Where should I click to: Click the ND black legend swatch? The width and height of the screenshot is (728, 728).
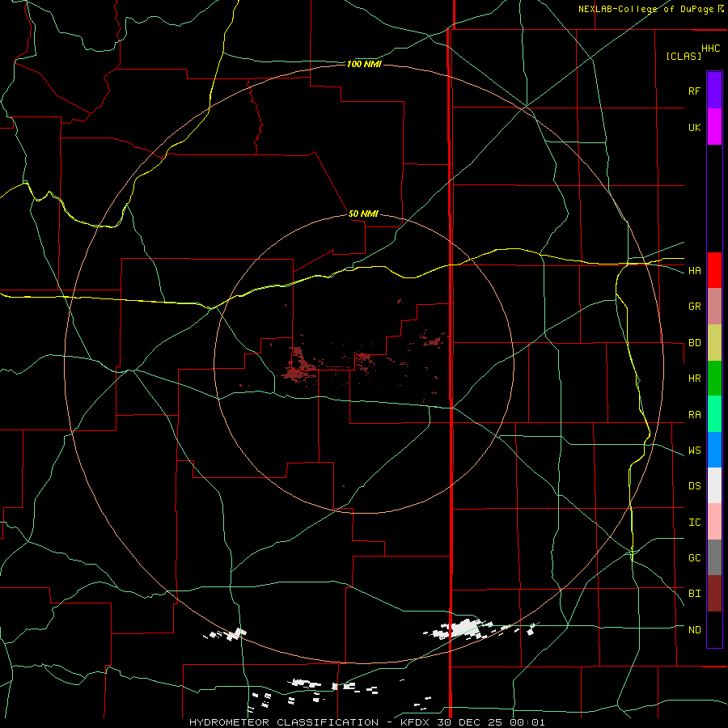click(714, 629)
